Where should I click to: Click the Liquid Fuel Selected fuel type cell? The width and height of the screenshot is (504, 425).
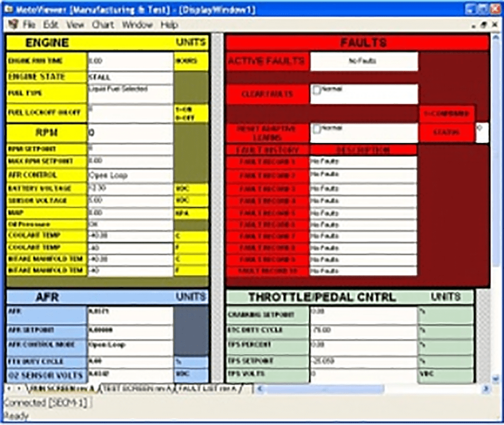[x=130, y=94]
